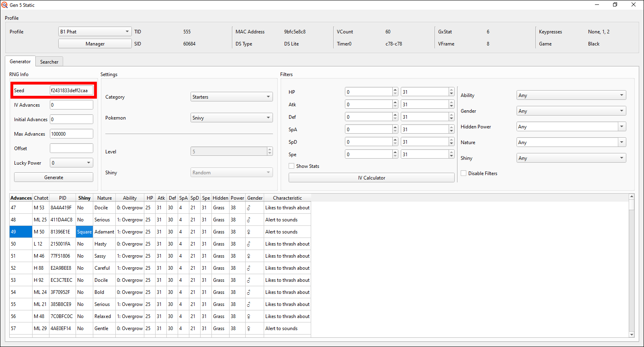The width and height of the screenshot is (644, 347).
Task: Click the scroll up arrow of results table
Action: (632, 196)
